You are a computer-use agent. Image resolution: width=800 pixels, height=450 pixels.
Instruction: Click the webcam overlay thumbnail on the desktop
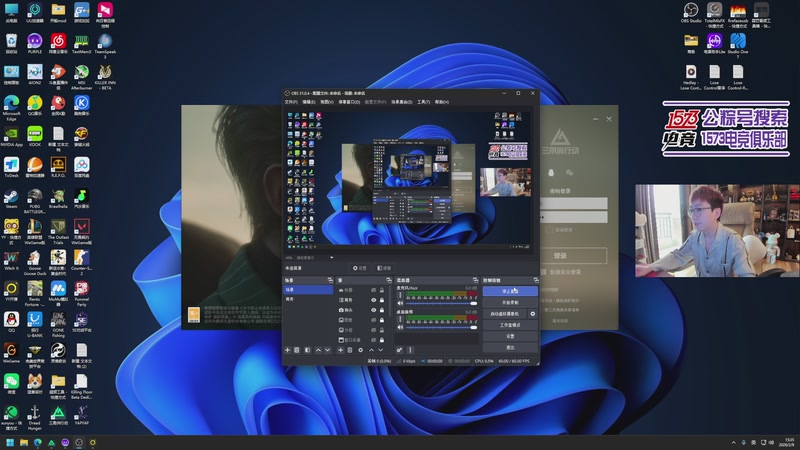coord(717,231)
